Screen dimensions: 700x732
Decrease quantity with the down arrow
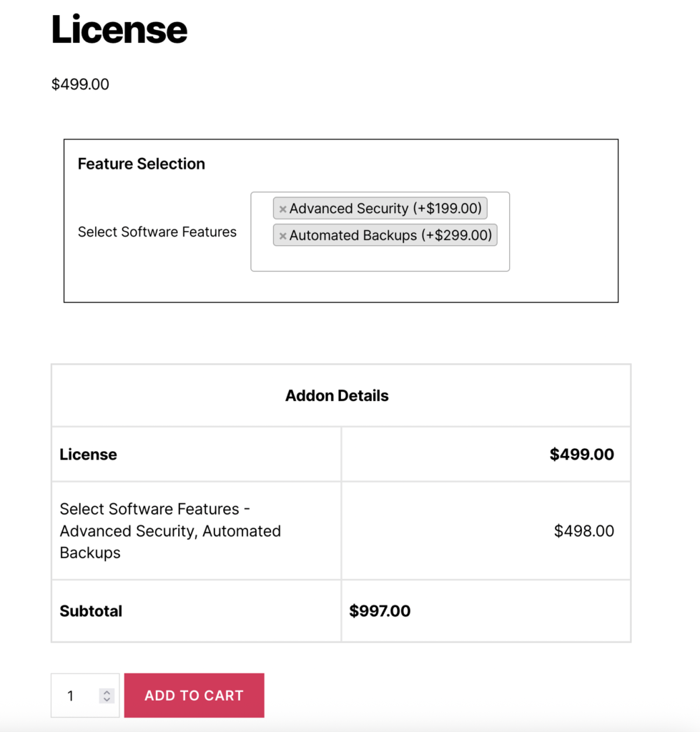click(107, 700)
